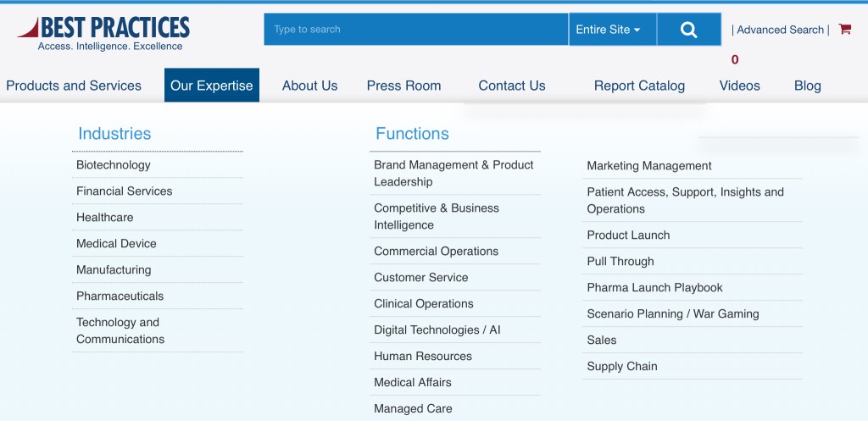
Task: Click the magnifying glass search icon
Action: (688, 30)
